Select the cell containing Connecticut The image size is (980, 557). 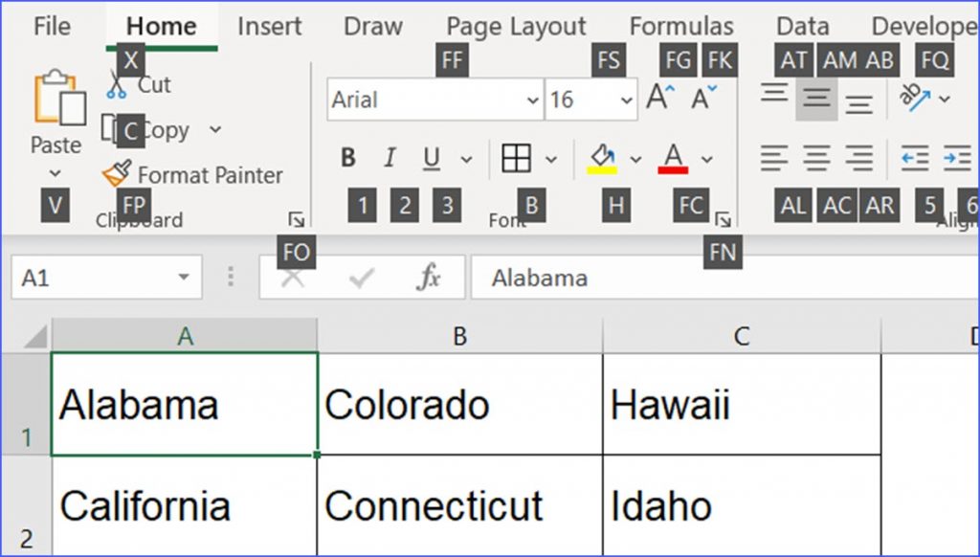pyautogui.click(x=459, y=505)
